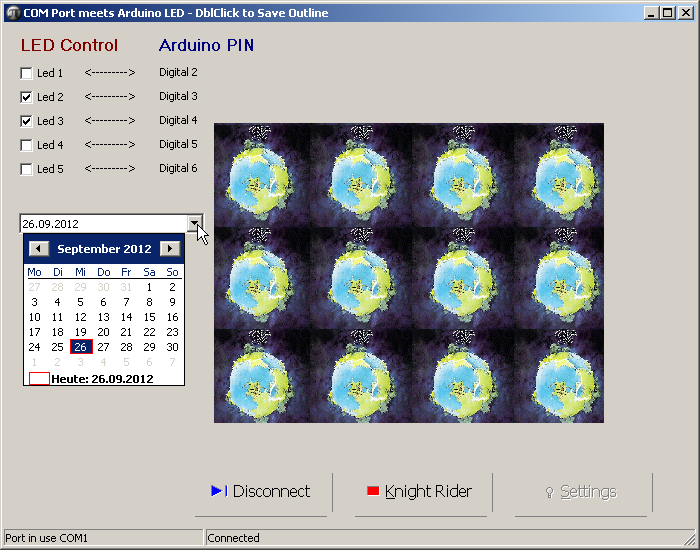Click the tiled planet image
Viewport: 700px width, 550px height.
tap(409, 273)
